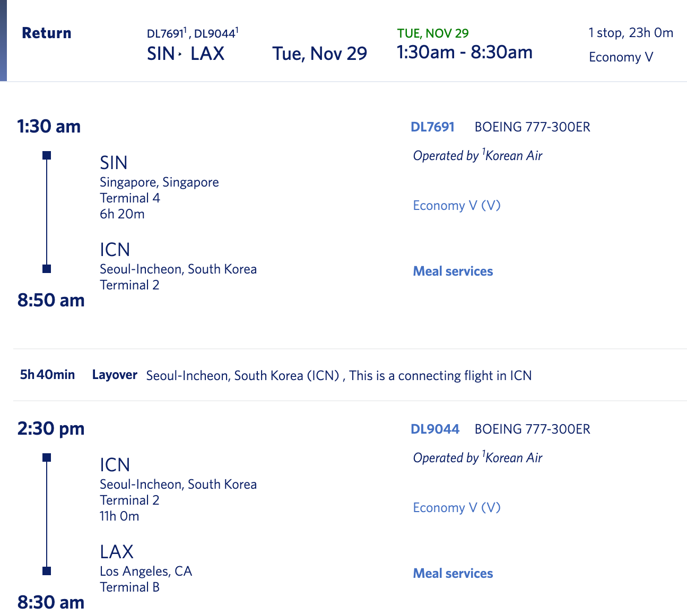Click the 8:50 am arrival time
The width and height of the screenshot is (687, 616).
coord(51,301)
